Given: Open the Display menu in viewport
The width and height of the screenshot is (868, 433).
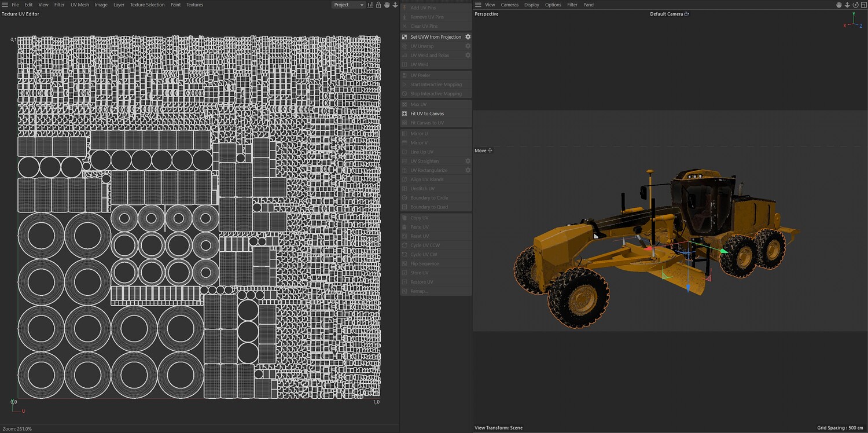Looking at the screenshot, I should 532,5.
